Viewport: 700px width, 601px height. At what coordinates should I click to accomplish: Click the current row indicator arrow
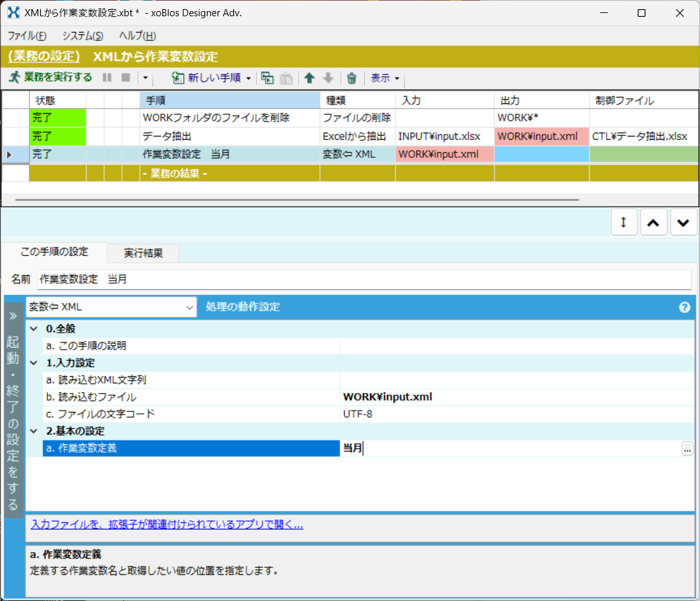click(x=9, y=155)
